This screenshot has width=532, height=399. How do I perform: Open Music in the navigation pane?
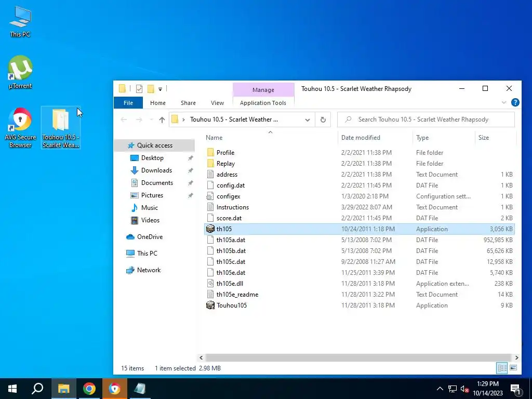point(149,208)
